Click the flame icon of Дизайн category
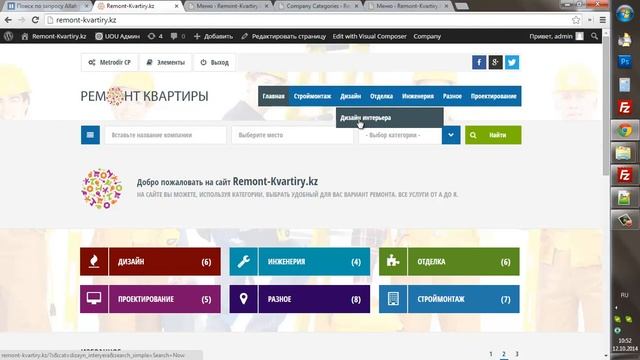Image resolution: width=640 pixels, height=360 pixels. pyautogui.click(x=94, y=261)
